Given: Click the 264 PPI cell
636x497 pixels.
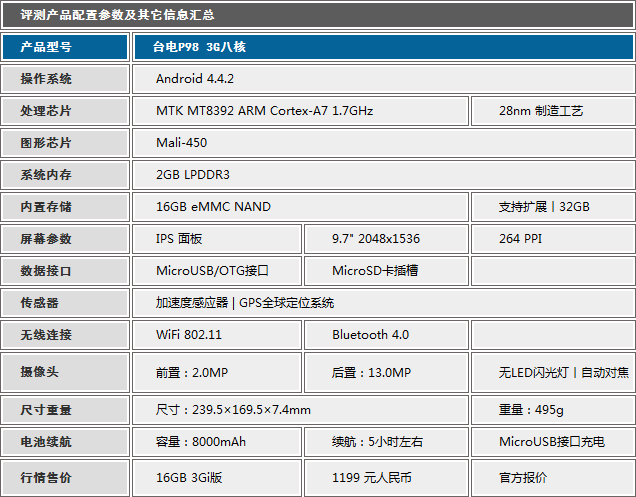Looking at the screenshot, I should [553, 239].
